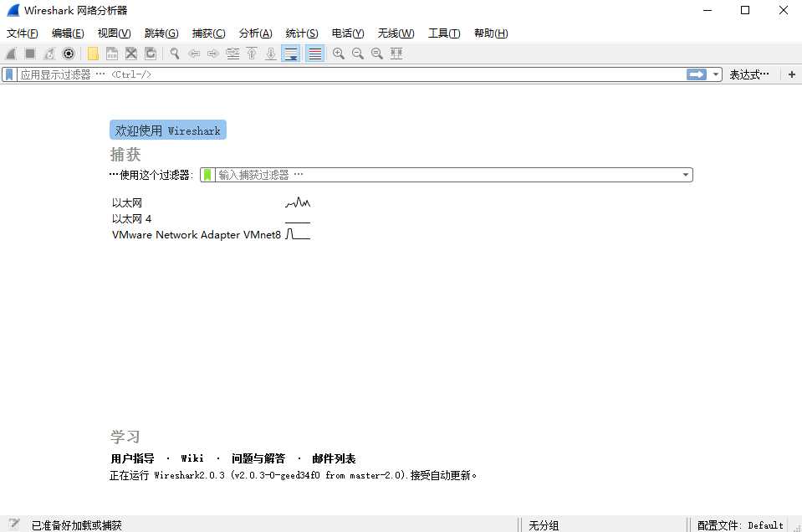Open the 捕获(C) menu

209,33
